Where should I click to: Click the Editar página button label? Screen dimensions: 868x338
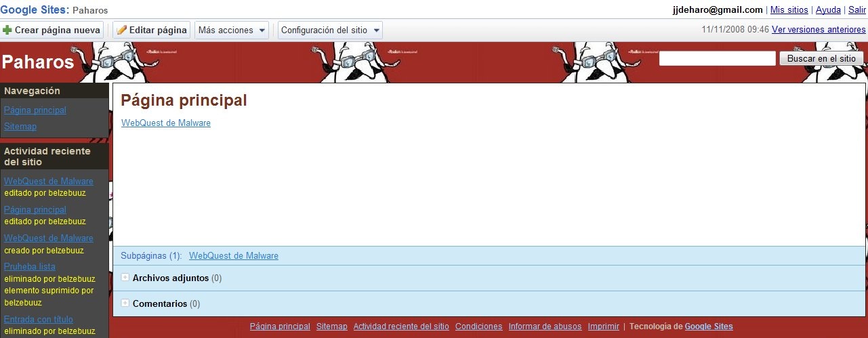158,30
